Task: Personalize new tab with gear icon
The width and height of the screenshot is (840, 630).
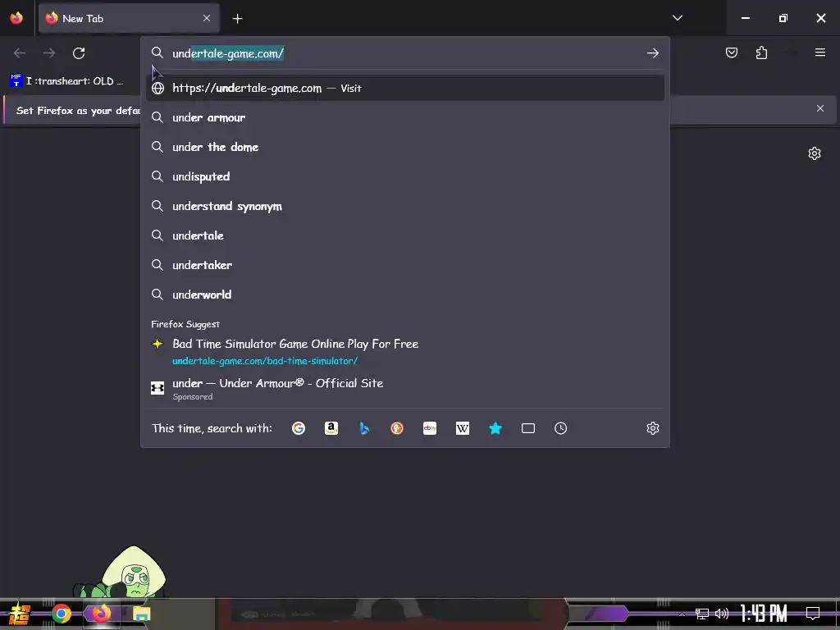Action: [815, 153]
